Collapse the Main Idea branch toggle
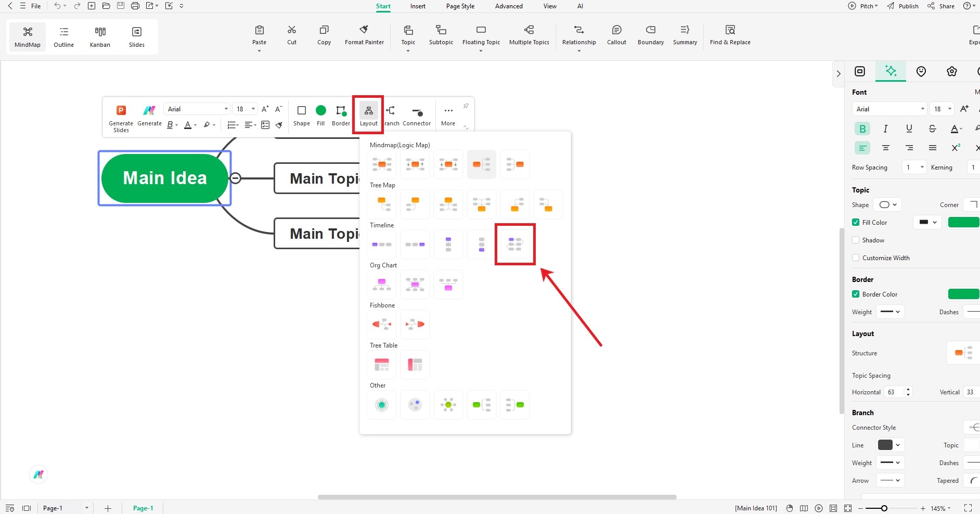The height and width of the screenshot is (514, 980). [235, 178]
